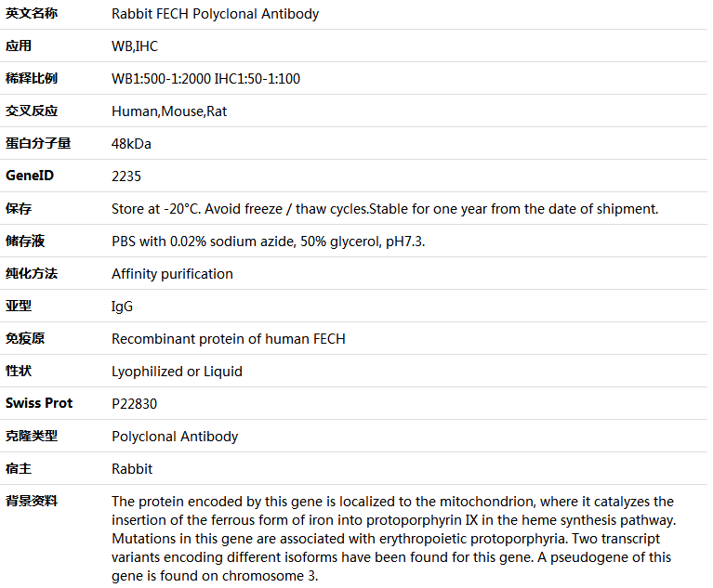The width and height of the screenshot is (713, 588).
Task: Click the 'Lyophilized or Liquid' form value
Action: (177, 372)
